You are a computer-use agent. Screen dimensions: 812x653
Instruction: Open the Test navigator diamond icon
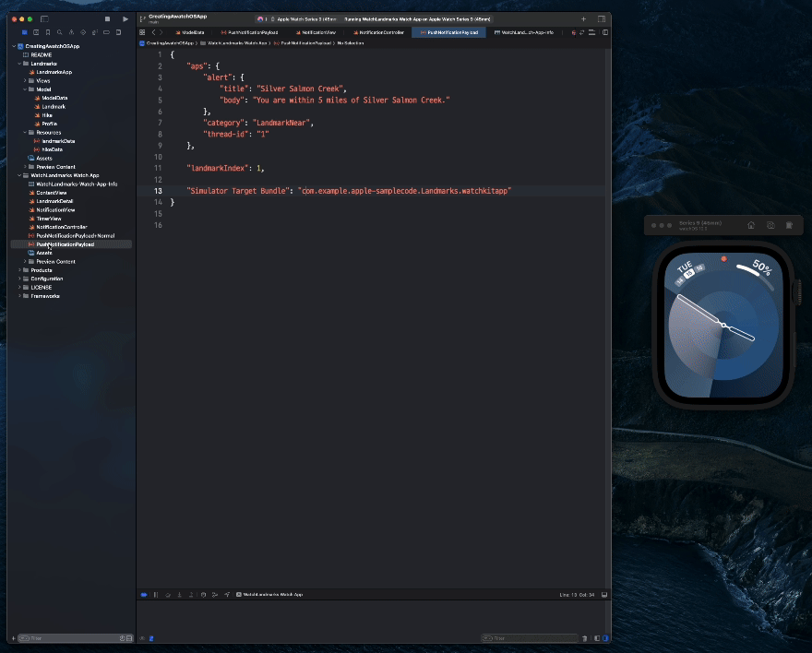point(83,32)
